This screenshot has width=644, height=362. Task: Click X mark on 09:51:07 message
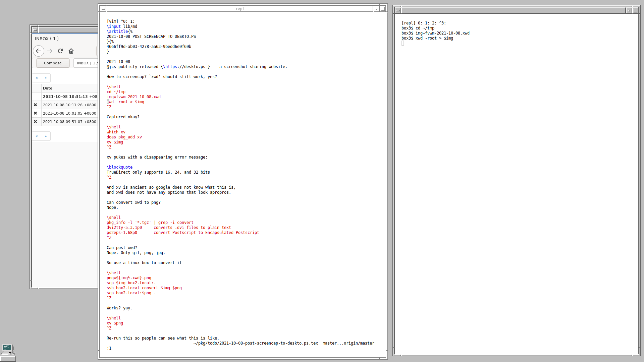click(x=36, y=122)
